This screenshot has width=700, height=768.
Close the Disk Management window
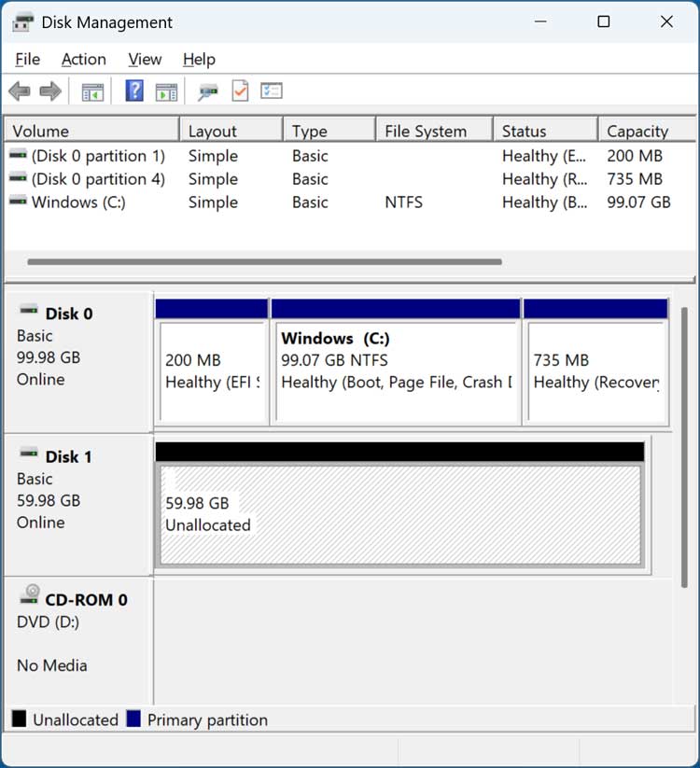point(666,21)
